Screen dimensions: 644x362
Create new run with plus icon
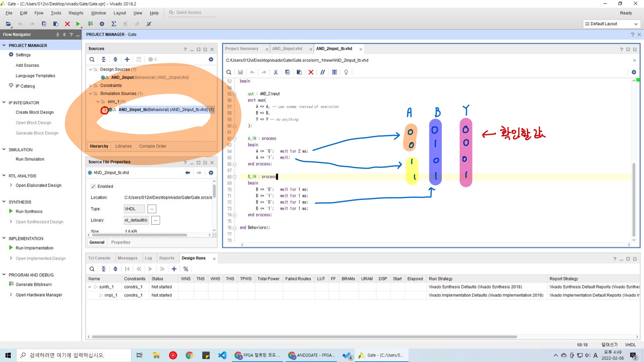[x=174, y=269]
